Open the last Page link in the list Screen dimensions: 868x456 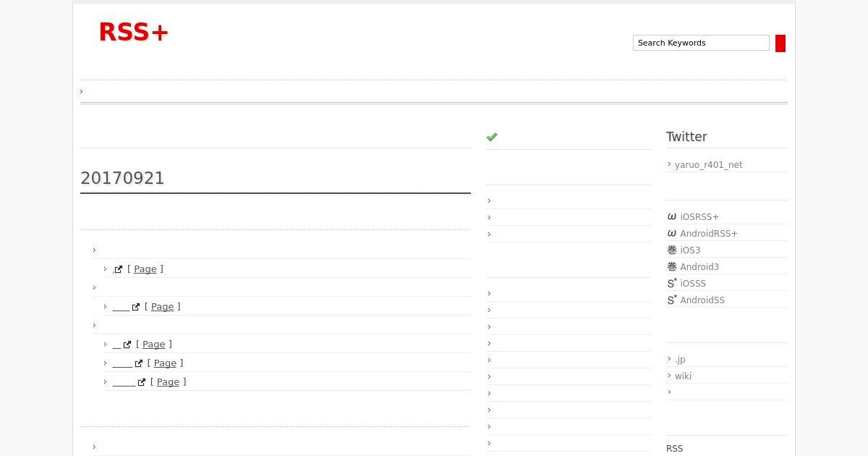tap(169, 382)
